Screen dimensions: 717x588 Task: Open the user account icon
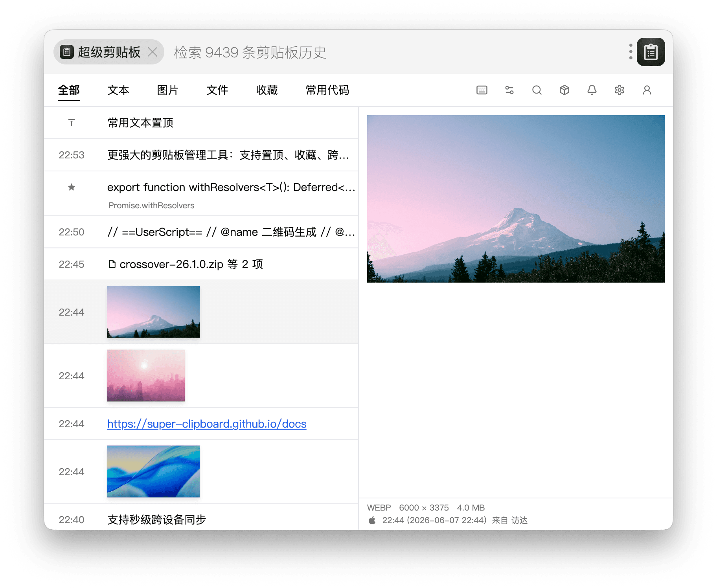click(647, 90)
